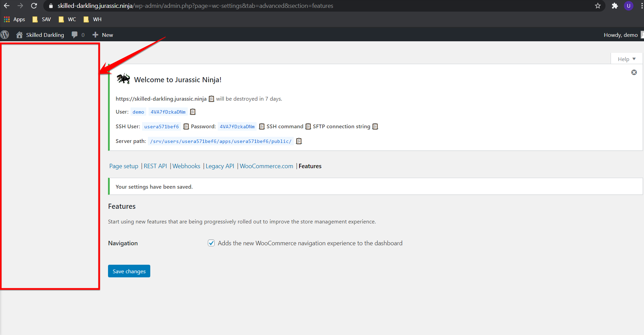
Task: Copy the server path with its clipboard icon
Action: (x=299, y=141)
